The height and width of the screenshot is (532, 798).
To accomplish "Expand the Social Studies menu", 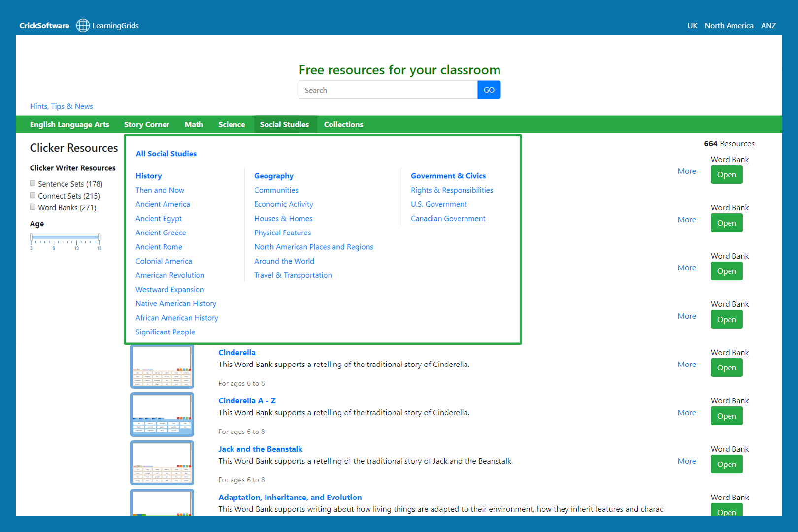I will [284, 124].
